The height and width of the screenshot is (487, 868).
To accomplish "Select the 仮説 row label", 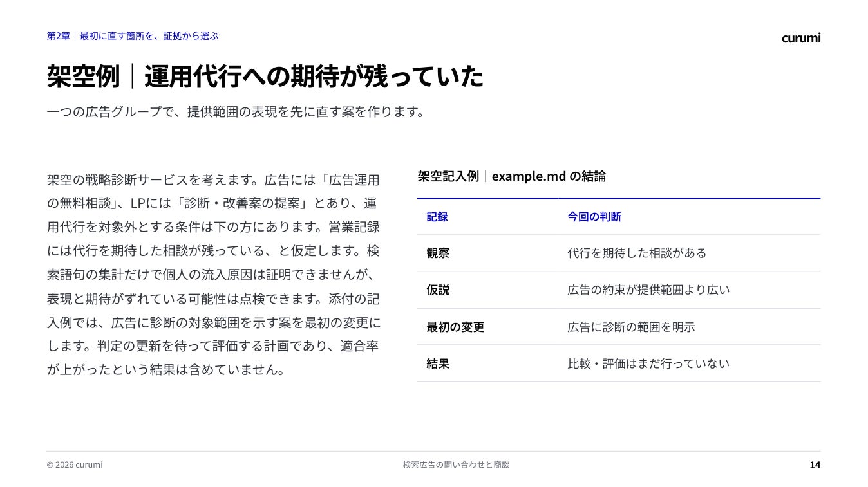I will (x=438, y=290).
